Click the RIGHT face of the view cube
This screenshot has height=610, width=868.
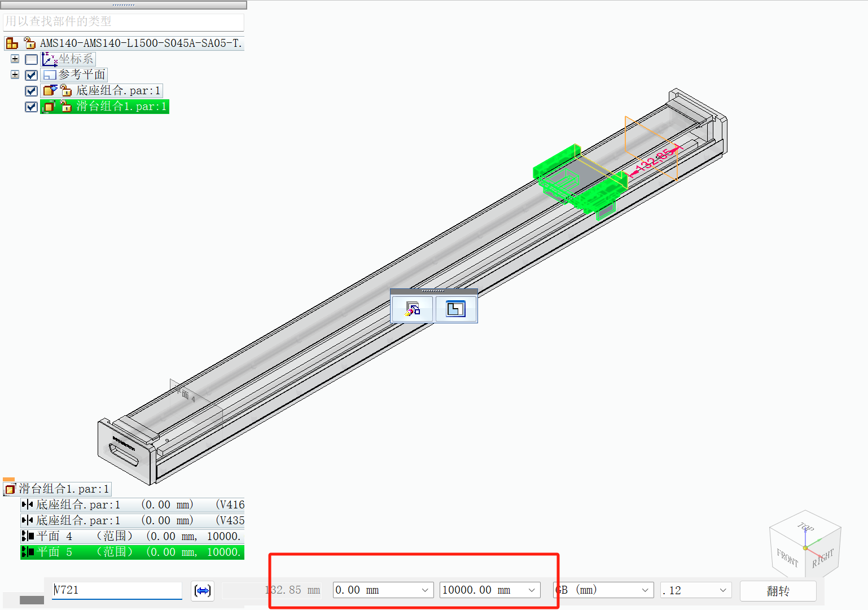coord(823,559)
